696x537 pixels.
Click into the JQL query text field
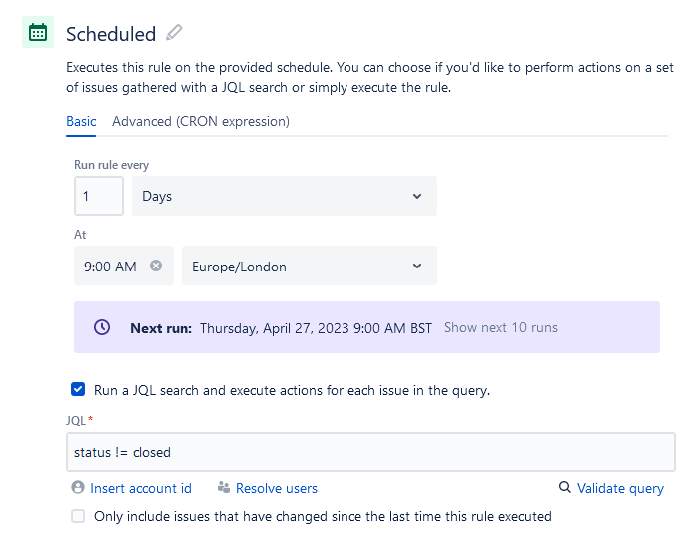click(370, 452)
